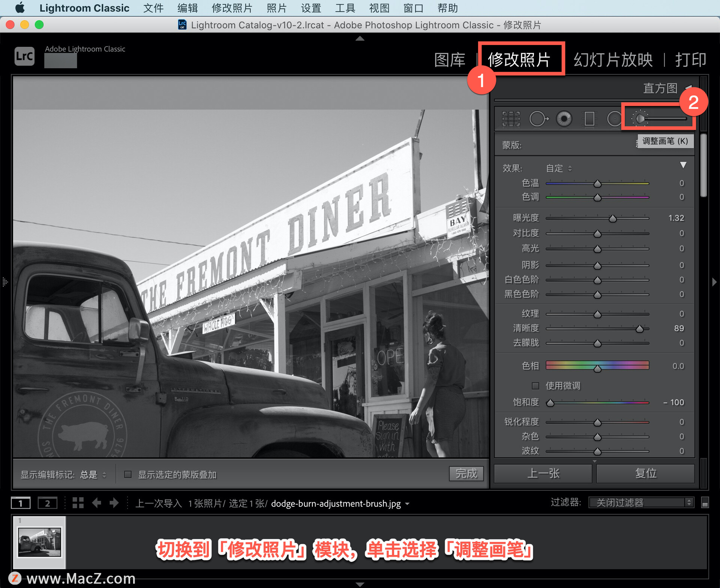720x588 pixels.
Task: Open the Apple menu
Action: click(x=19, y=8)
